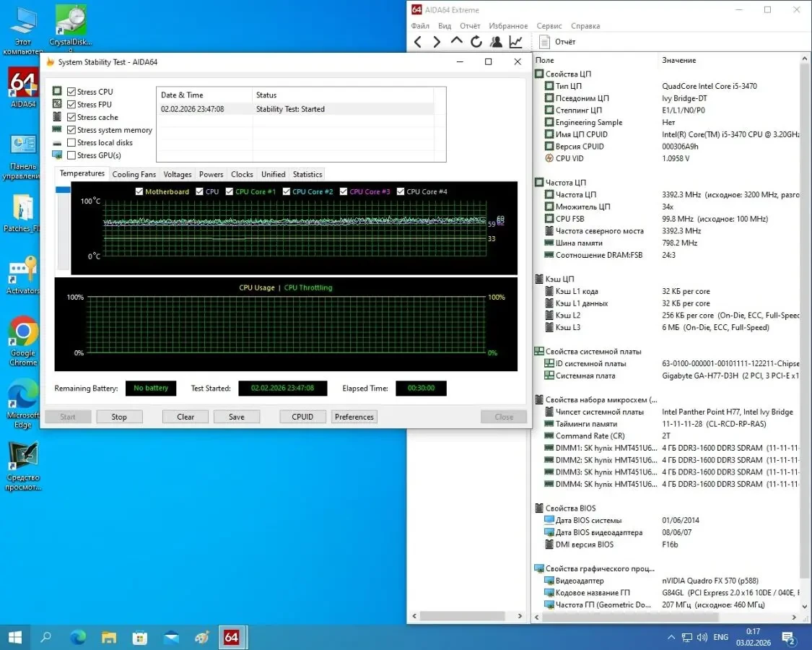Switch to AIDA64 taskbar button
Image resolution: width=812 pixels, height=650 pixels.
click(232, 637)
